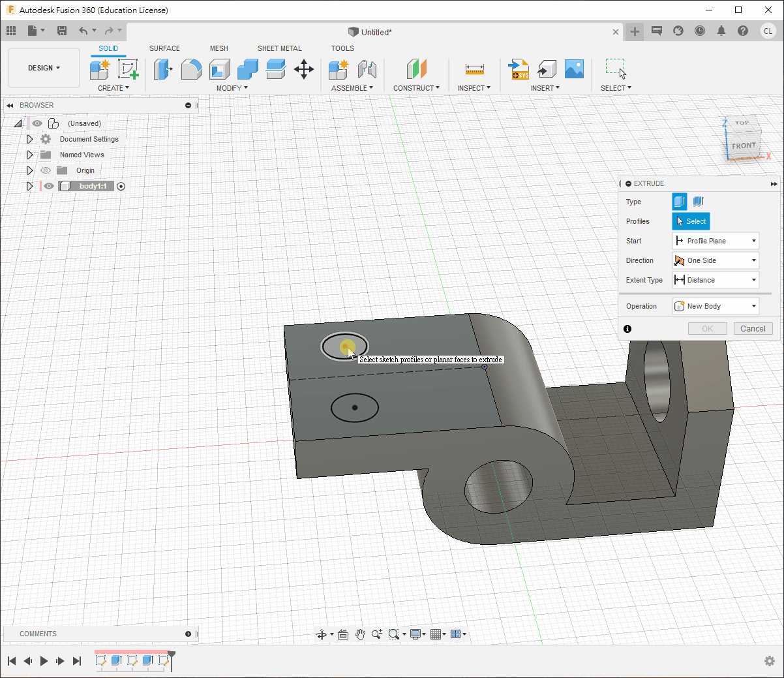Click the Measure ruler icon in Inspect
Image resolution: width=784 pixels, height=678 pixels.
[x=474, y=69]
